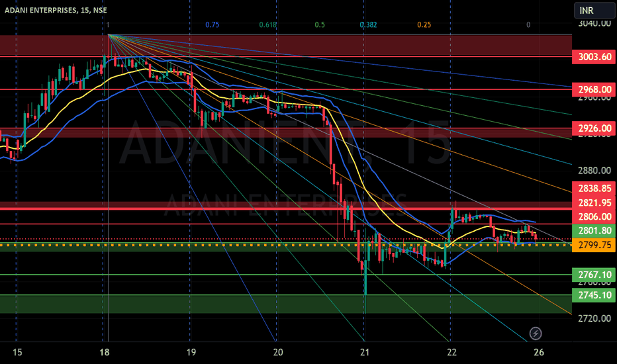Select the green 2801.80 price label
The image size is (617, 364).
(x=594, y=230)
